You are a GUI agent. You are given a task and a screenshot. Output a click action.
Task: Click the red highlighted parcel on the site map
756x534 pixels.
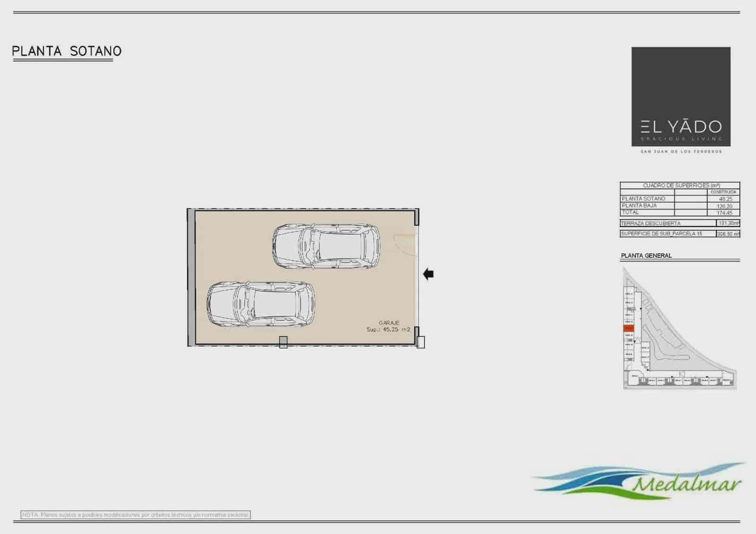[628, 328]
